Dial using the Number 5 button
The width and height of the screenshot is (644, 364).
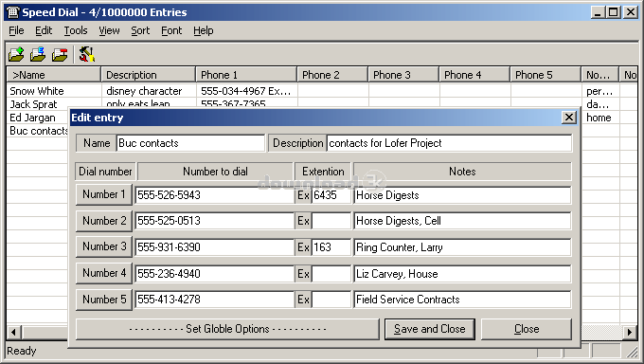(x=104, y=300)
